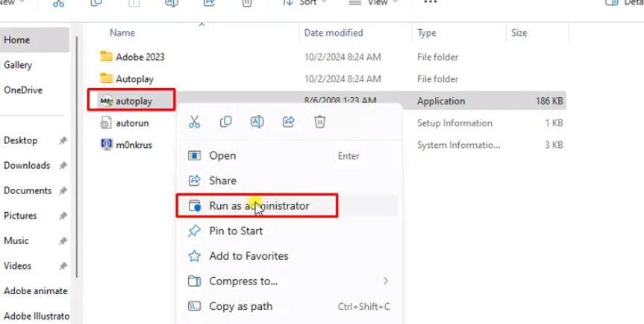Sort files by Name column header

[122, 33]
